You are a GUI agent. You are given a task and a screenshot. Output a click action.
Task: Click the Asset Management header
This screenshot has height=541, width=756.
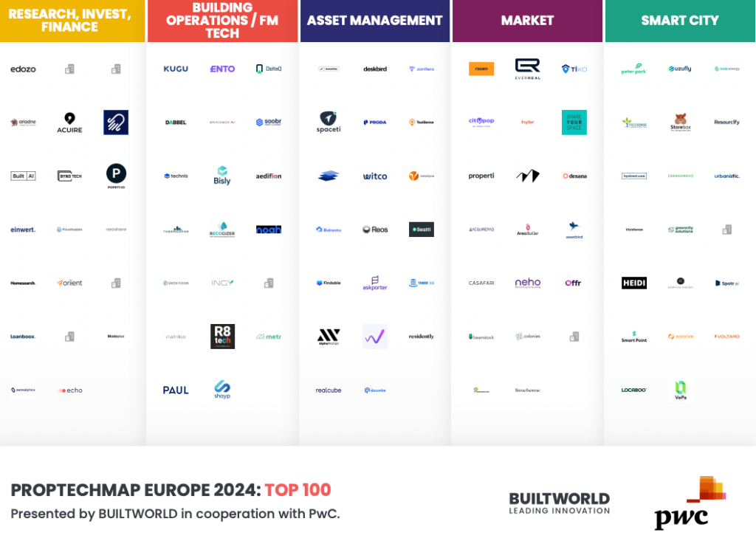pos(374,21)
